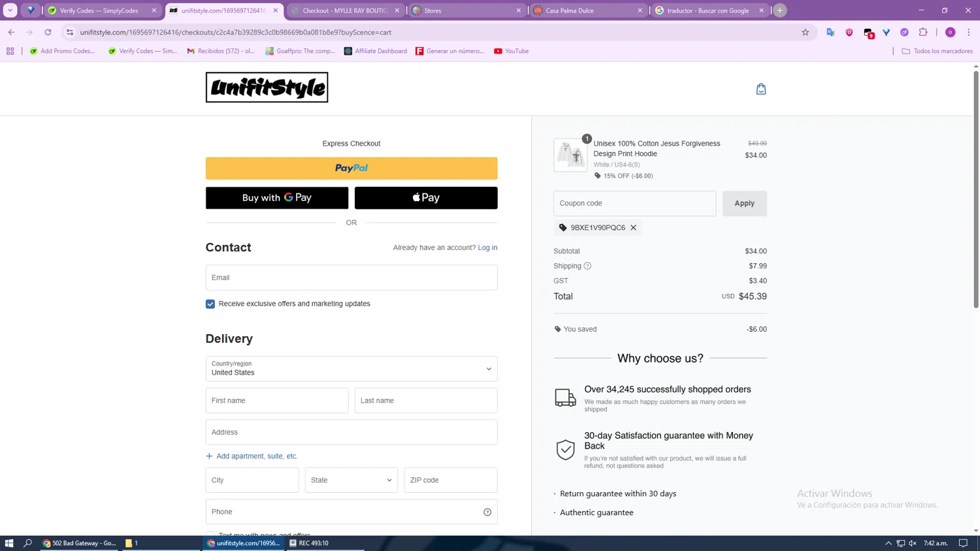Open the browser extensions puzzle icon
The height and width of the screenshot is (551, 980).
click(x=923, y=32)
